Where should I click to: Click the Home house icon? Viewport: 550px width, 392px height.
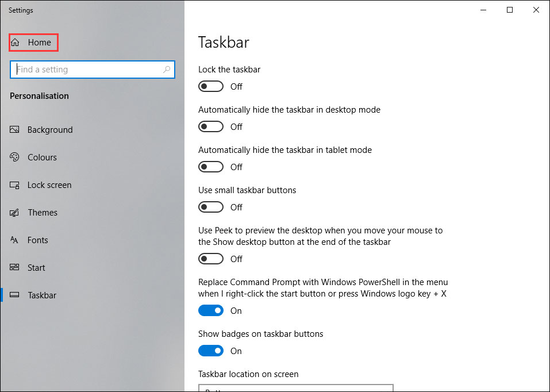(15, 43)
